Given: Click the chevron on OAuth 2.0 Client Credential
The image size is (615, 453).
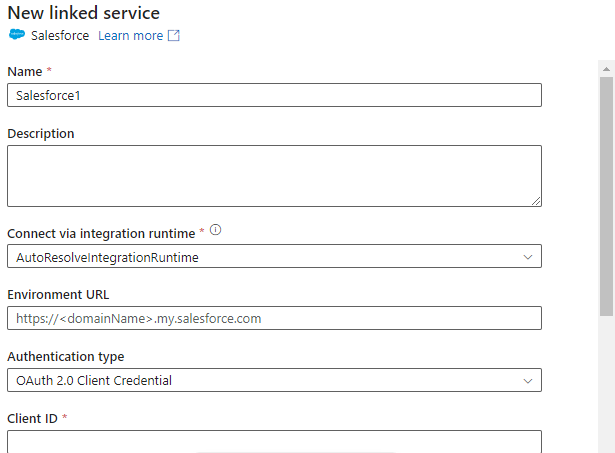Looking at the screenshot, I should (528, 381).
